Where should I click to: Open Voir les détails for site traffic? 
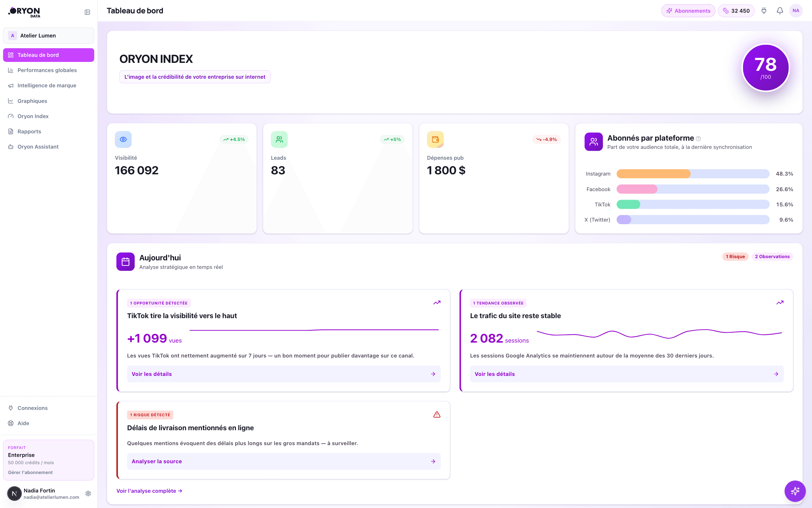627,374
